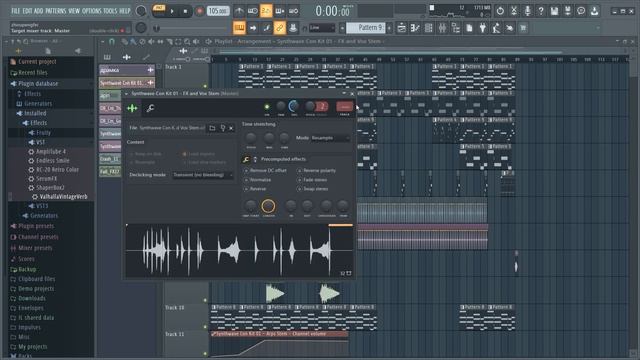The height and width of the screenshot is (360, 640).
Task: Click the sample waveform preview
Action: pyautogui.click(x=239, y=251)
